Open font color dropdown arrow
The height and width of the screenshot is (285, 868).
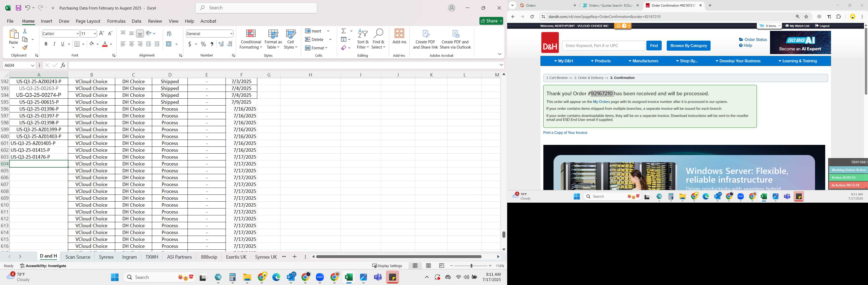(111, 44)
